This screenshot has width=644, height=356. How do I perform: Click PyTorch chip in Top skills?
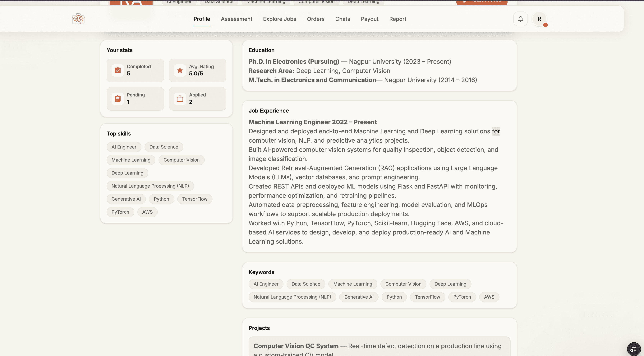[121, 212]
